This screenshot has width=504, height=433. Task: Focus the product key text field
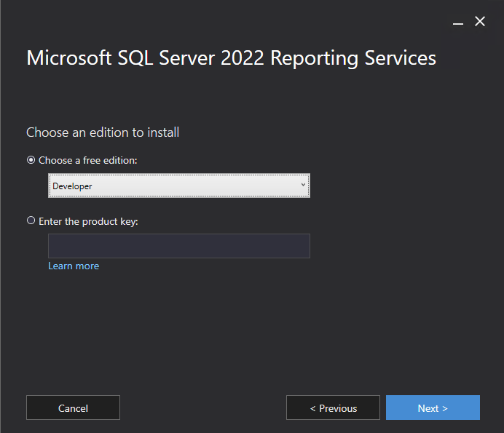(x=179, y=246)
